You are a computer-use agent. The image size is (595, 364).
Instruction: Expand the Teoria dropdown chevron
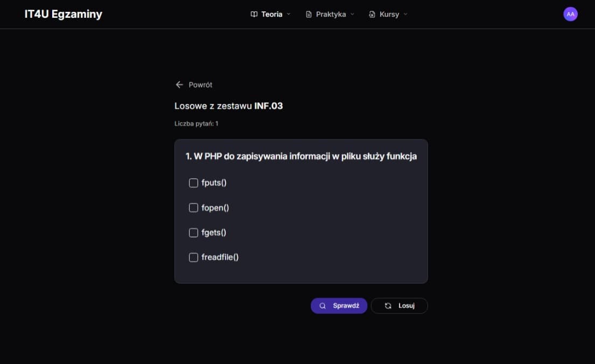tap(289, 15)
